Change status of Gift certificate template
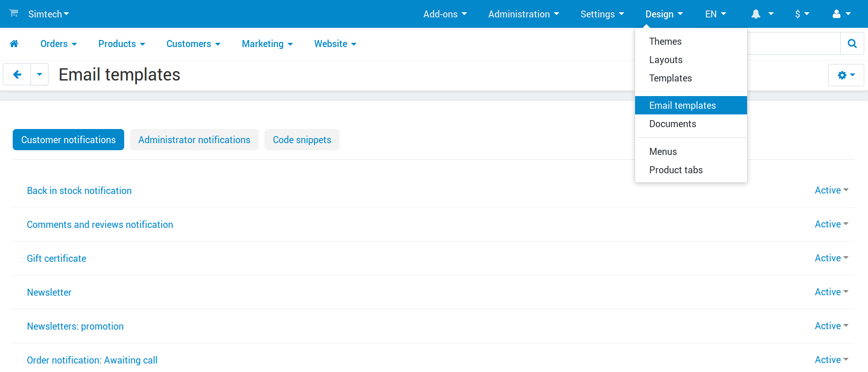Viewport: 868px width, 372px height. (831, 258)
